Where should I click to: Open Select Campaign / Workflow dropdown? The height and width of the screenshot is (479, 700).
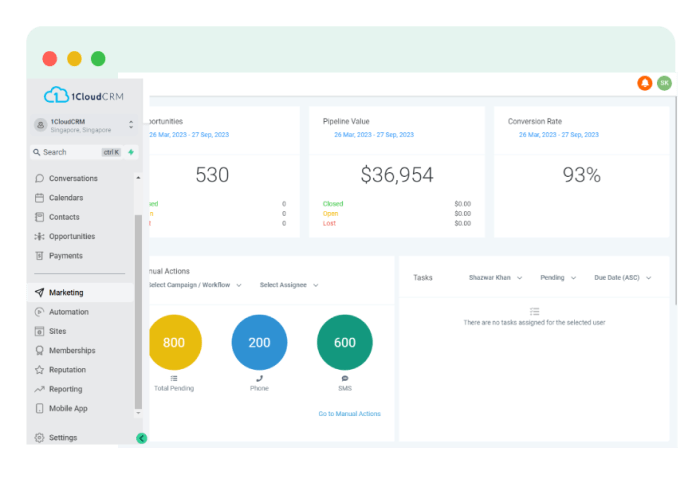point(195,285)
